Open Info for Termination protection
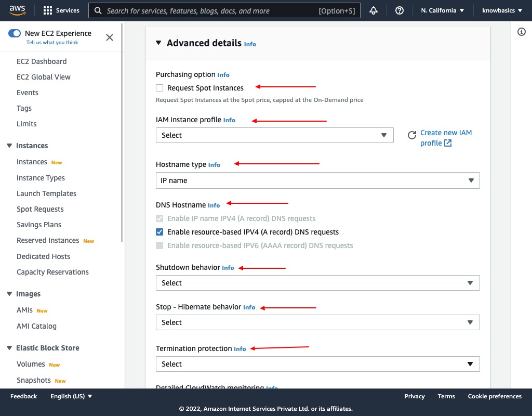The height and width of the screenshot is (416, 532). [240, 349]
